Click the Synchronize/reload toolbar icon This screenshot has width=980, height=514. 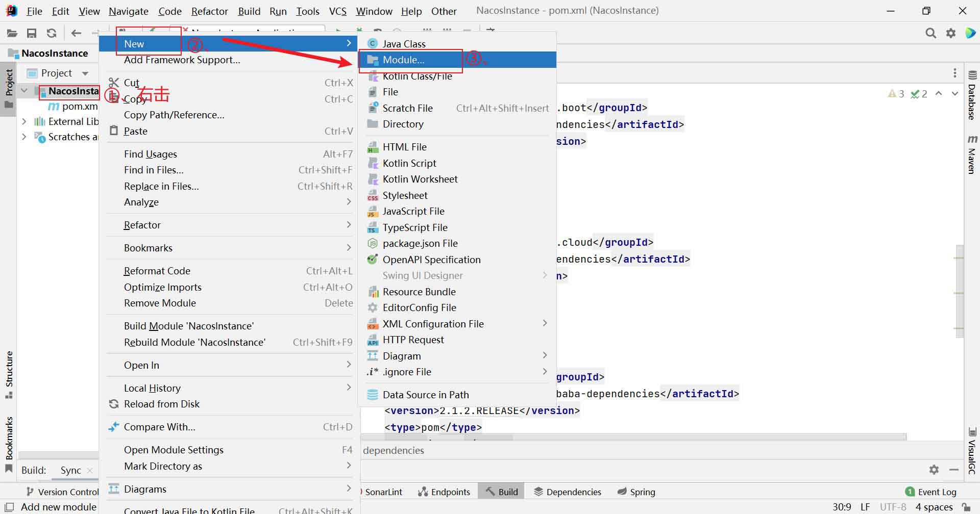pyautogui.click(x=52, y=33)
